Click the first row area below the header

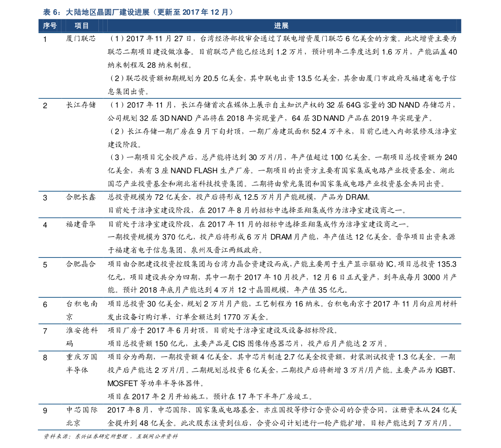click(x=250, y=65)
